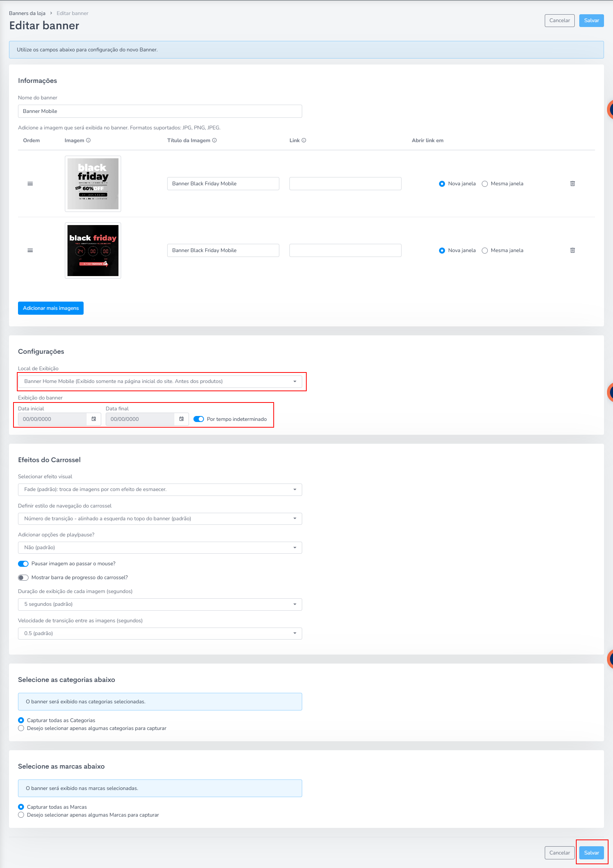
Task: Click Adicionar mais imagens button
Action: [x=51, y=308]
